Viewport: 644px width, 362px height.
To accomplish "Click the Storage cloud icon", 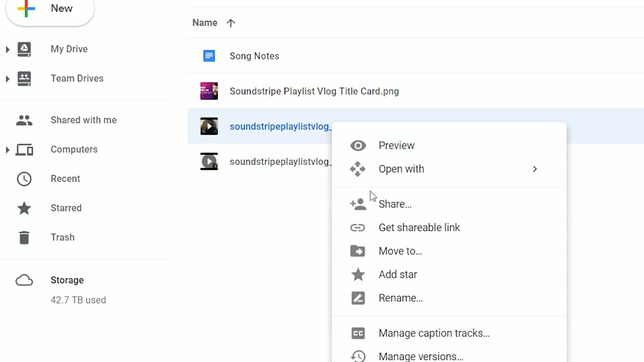I will [x=24, y=280].
